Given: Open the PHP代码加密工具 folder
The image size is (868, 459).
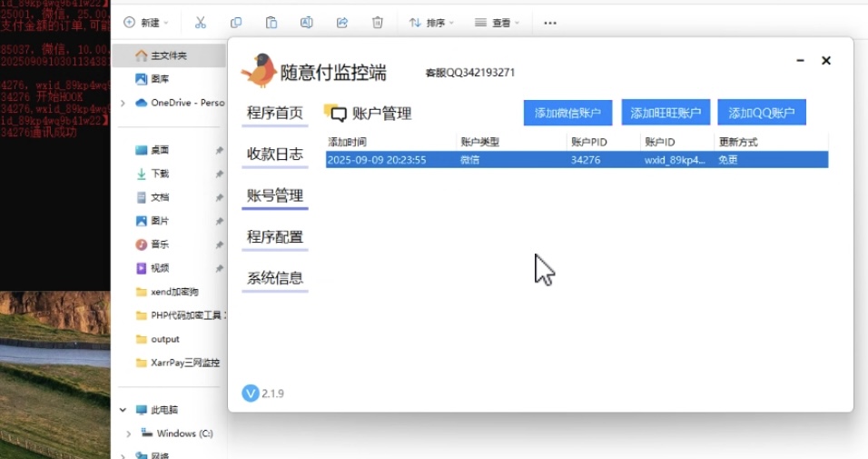Looking at the screenshot, I should click(181, 315).
